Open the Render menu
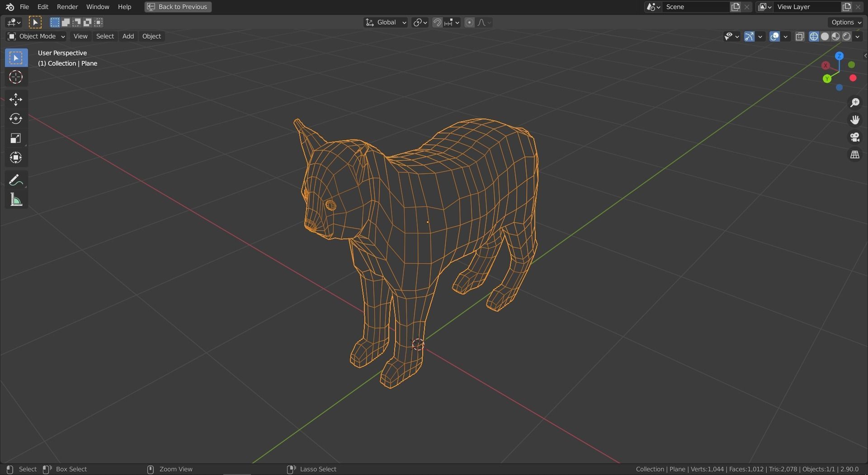 [67, 7]
